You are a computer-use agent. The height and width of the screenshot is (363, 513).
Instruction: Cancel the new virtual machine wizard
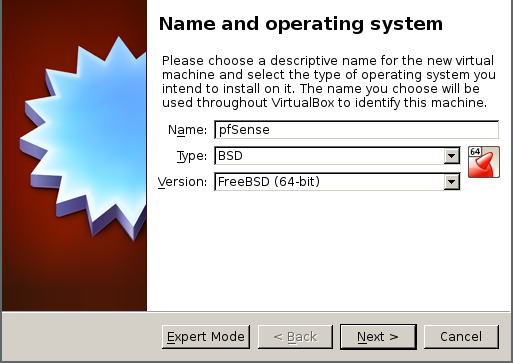(461, 337)
